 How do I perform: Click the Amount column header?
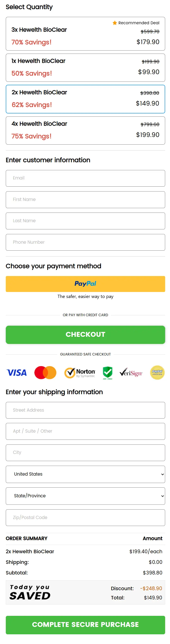coord(152,538)
